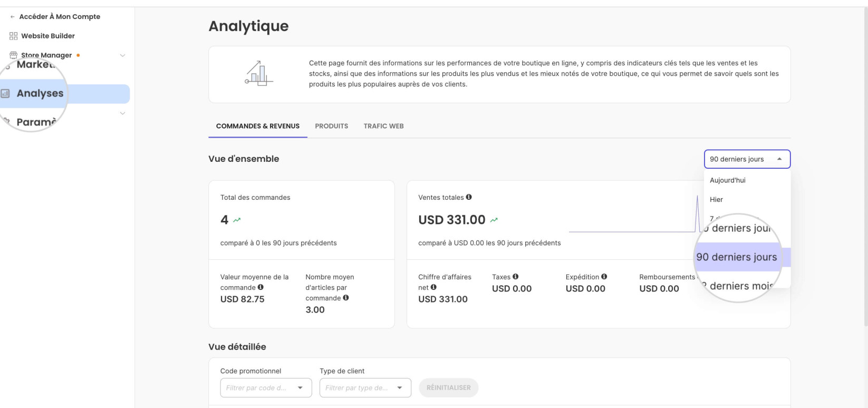Click info icon next to Ventes totales
The image size is (868, 408).
pos(469,197)
